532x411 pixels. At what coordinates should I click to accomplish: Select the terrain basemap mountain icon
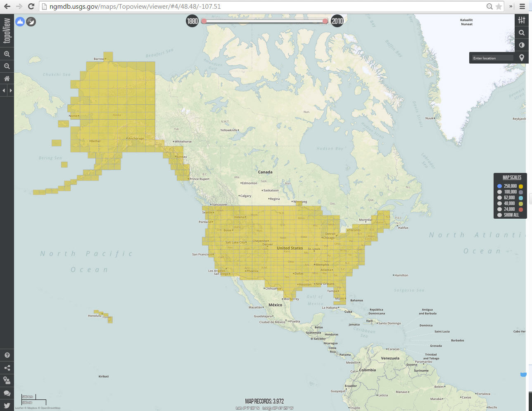[x=20, y=21]
